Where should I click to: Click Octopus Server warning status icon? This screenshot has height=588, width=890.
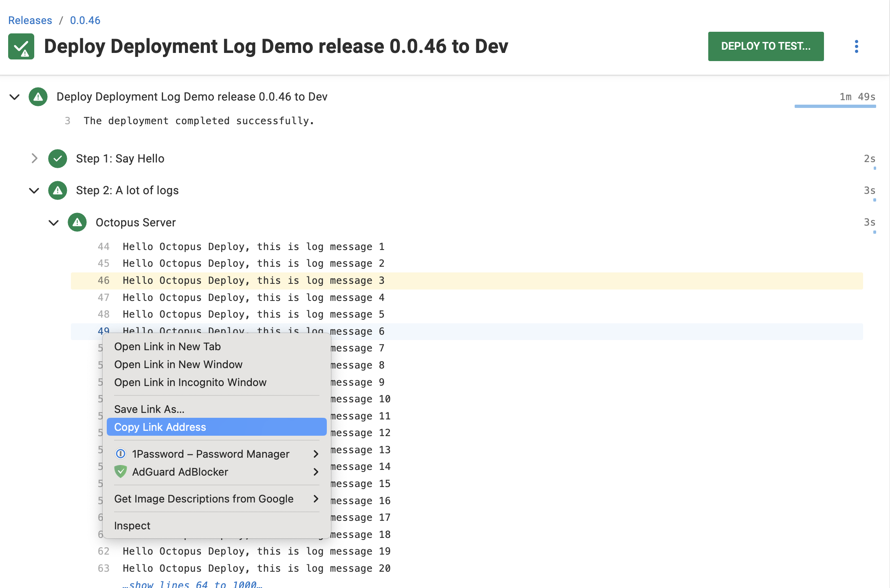77,223
